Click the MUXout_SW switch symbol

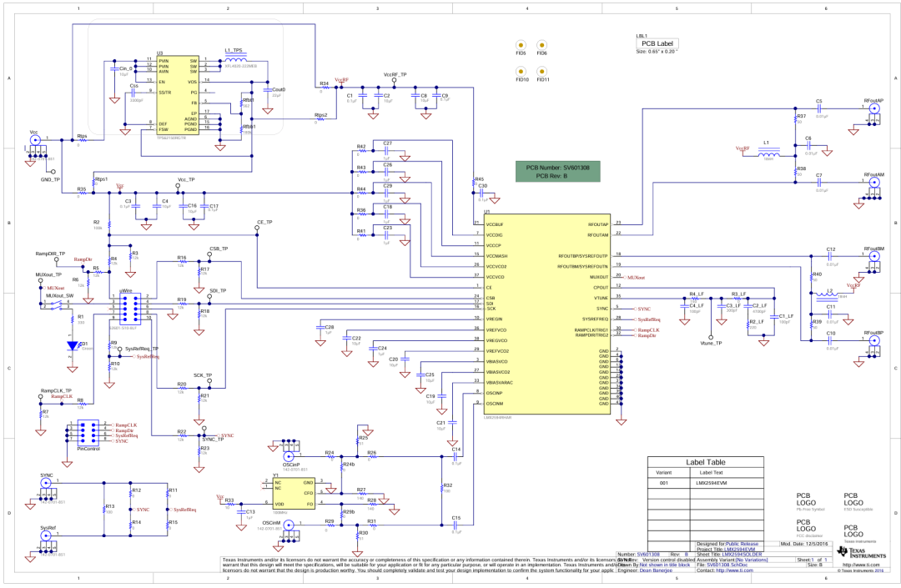coord(56,306)
